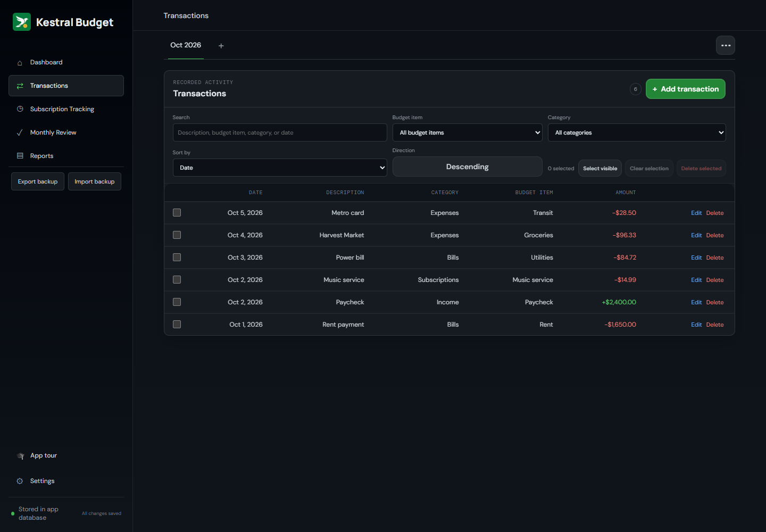Open the three-dot more options menu

(726, 45)
